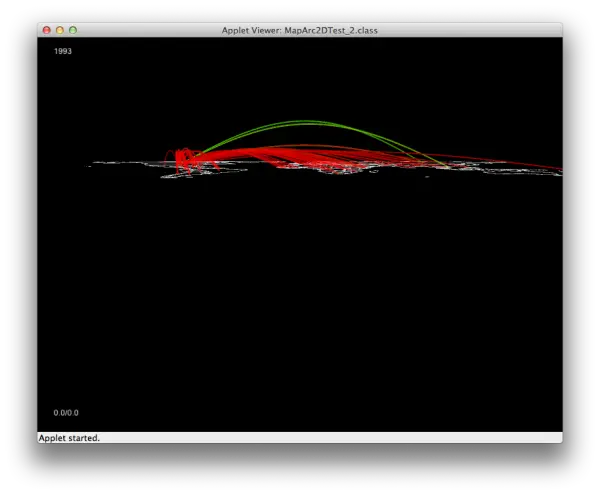Screen dimensions: 600x495
Task: Click the peak of the green arc
Action: tap(306, 122)
